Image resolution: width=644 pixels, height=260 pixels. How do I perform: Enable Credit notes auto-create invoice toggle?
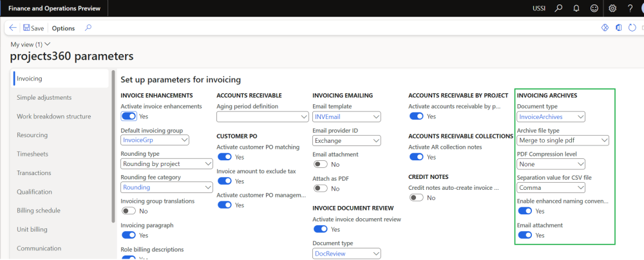pos(416,198)
